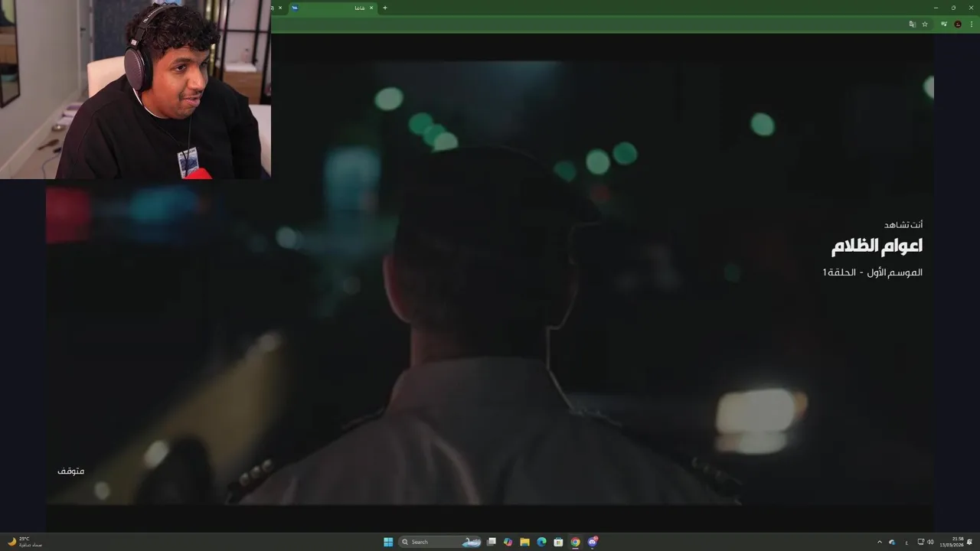
Task: Close the active شاهد tab
Action: (371, 8)
